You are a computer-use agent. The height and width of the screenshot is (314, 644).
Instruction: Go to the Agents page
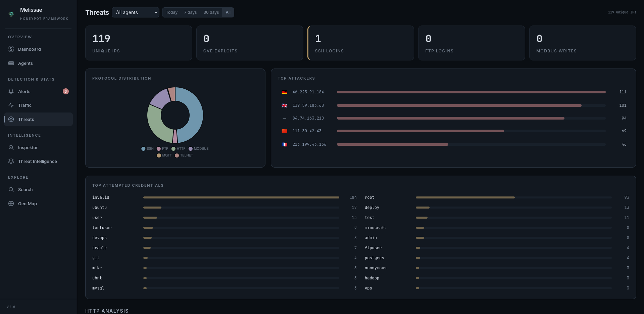pos(38,63)
